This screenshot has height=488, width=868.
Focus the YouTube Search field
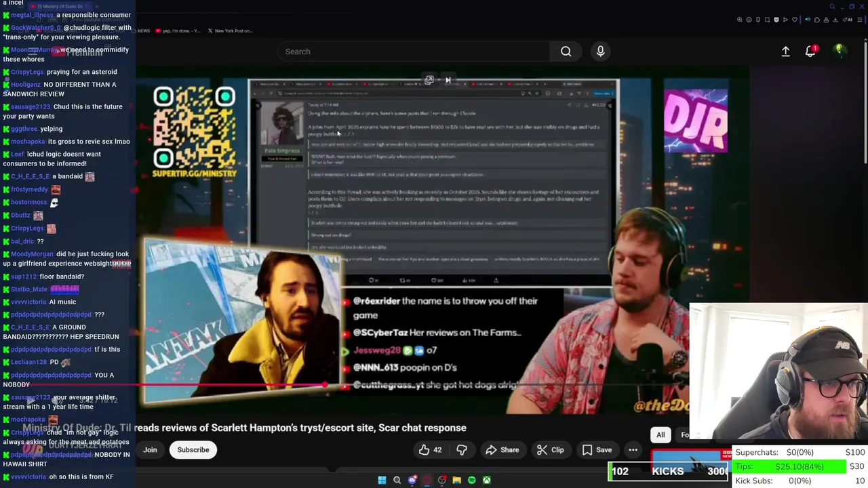414,52
